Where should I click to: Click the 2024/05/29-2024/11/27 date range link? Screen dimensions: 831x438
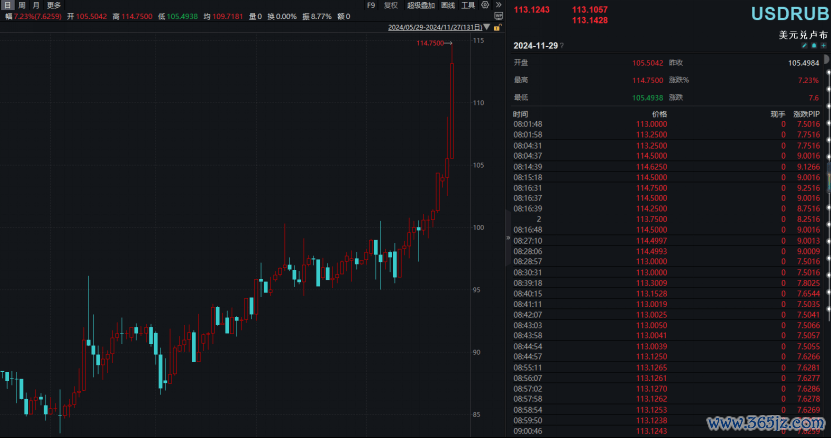point(437,28)
